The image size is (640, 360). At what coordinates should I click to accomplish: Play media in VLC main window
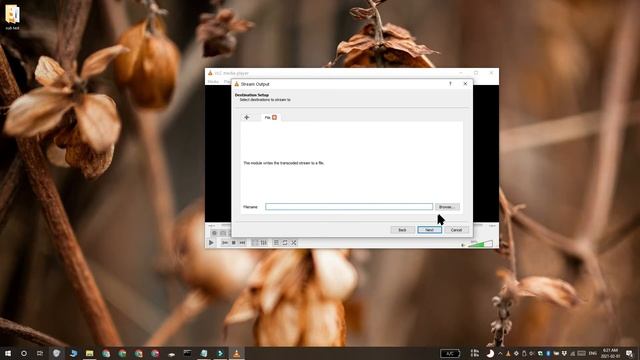coord(211,243)
